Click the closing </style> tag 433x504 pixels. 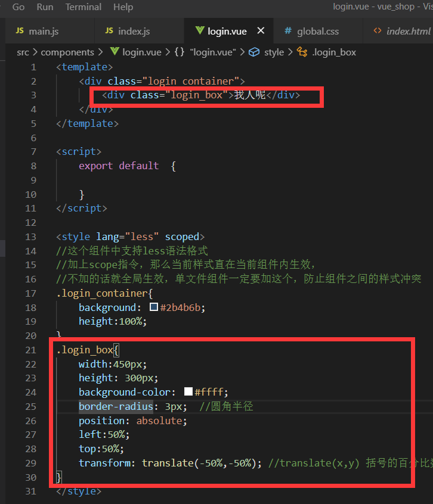79,491
